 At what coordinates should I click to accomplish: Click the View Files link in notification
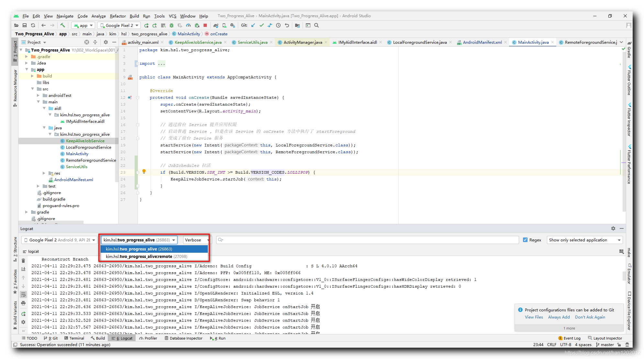click(534, 317)
